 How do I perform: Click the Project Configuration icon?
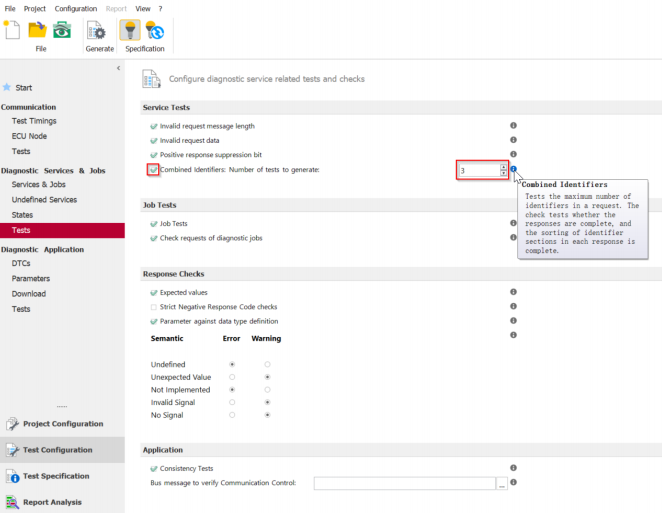pos(12,423)
